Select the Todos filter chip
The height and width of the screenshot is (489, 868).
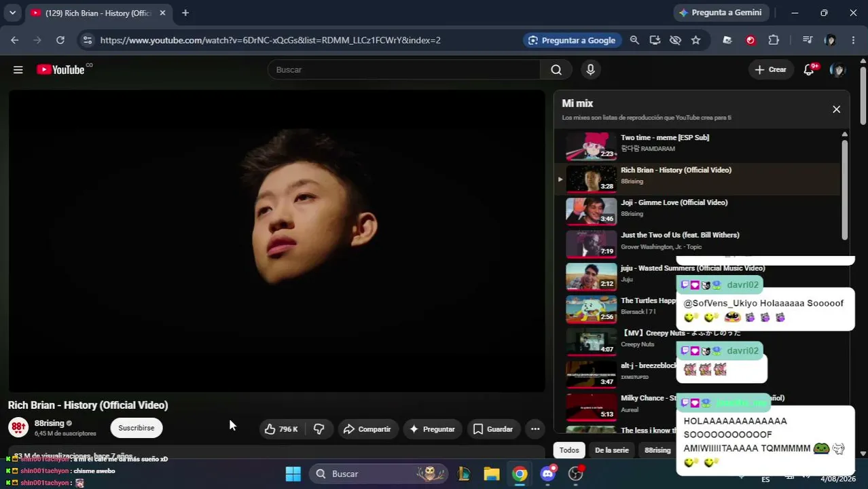(x=569, y=450)
